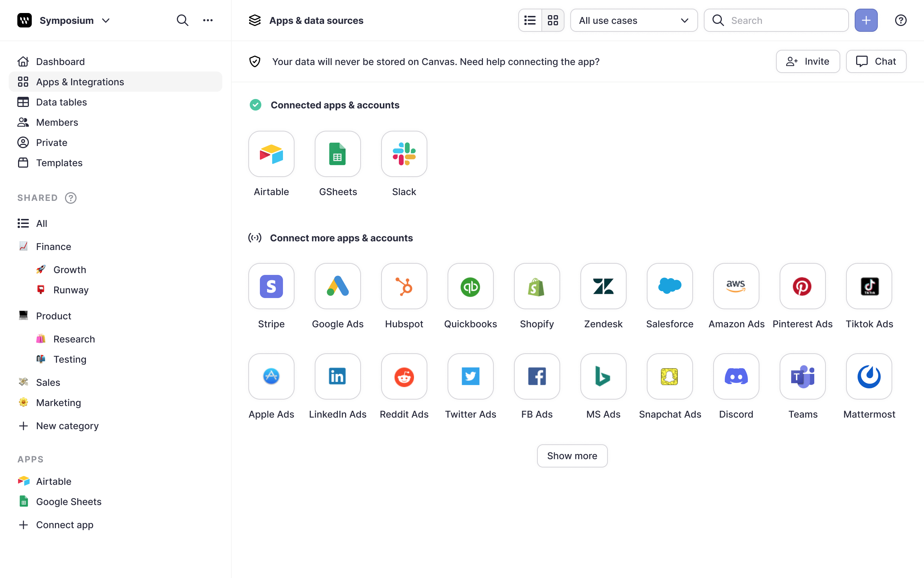Click the blue plus add button
This screenshot has width=924, height=578.
point(866,20)
